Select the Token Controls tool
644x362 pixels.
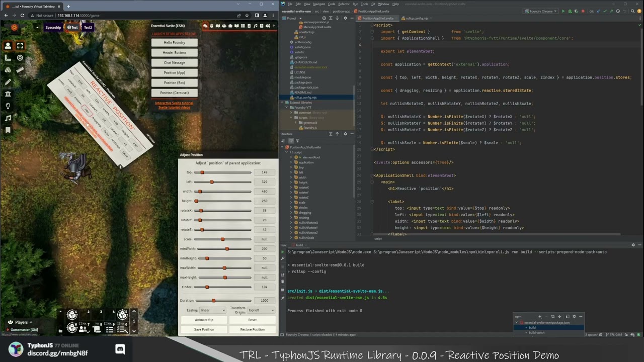pyautogui.click(x=8, y=46)
